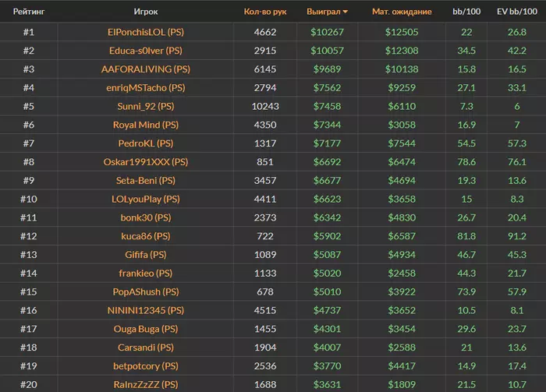The width and height of the screenshot is (546, 392).
Task: Click player Sunni_92 (PS)
Action: 145,106
